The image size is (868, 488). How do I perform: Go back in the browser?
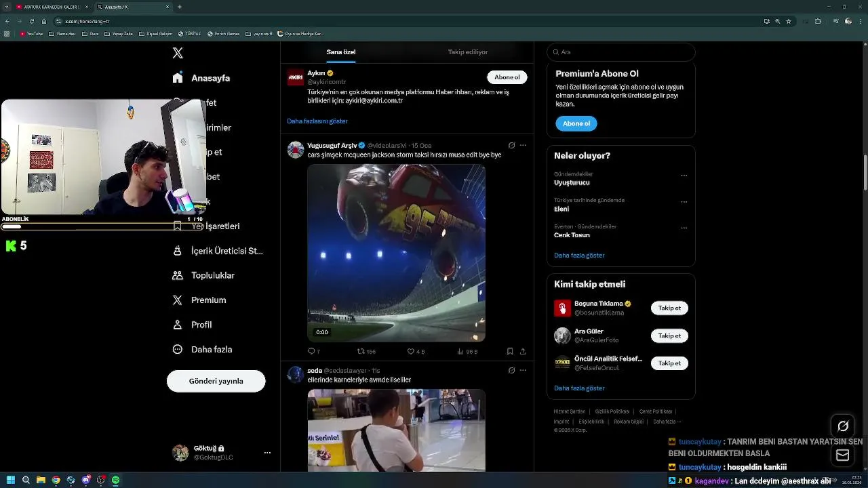click(x=7, y=21)
